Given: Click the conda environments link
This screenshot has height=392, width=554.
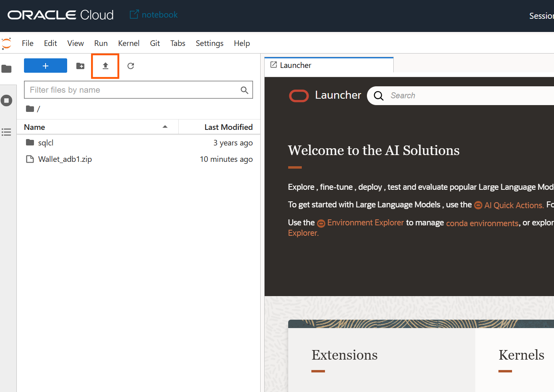Looking at the screenshot, I should pyautogui.click(x=482, y=223).
